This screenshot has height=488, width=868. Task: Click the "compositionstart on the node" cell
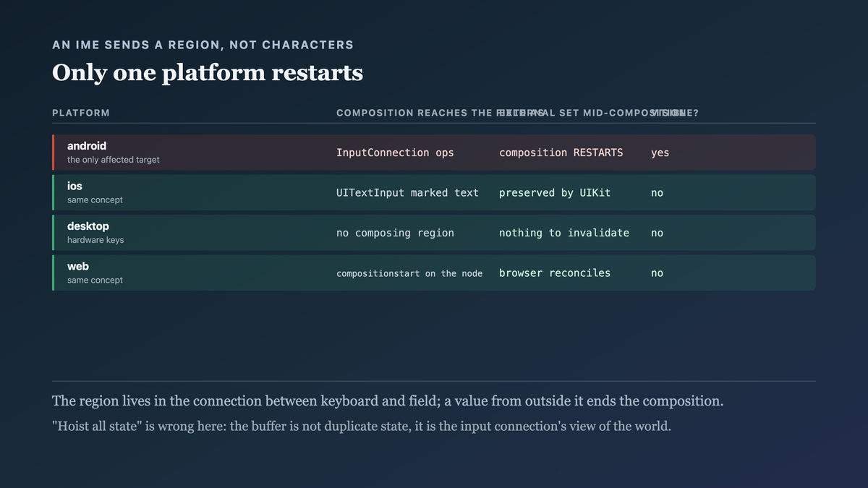(409, 273)
